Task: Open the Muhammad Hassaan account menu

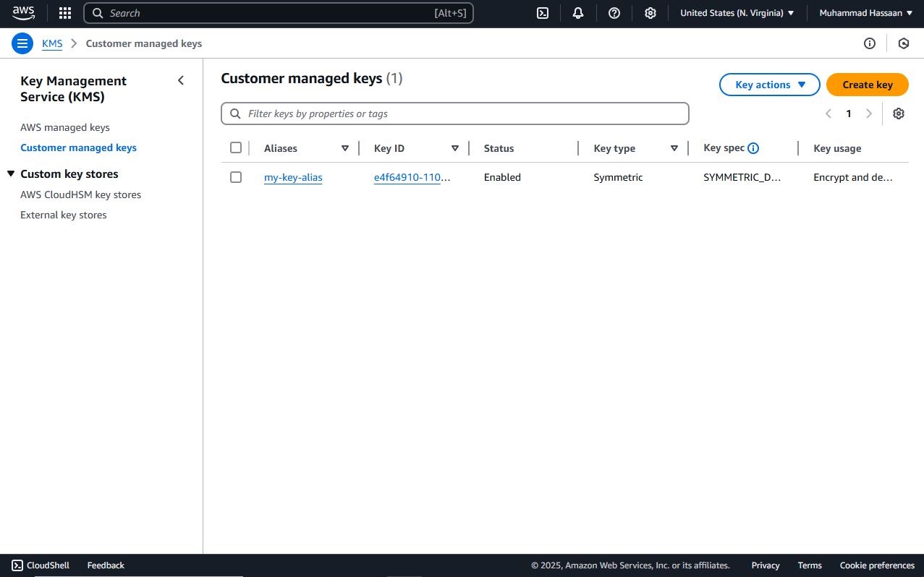Action: [x=866, y=13]
